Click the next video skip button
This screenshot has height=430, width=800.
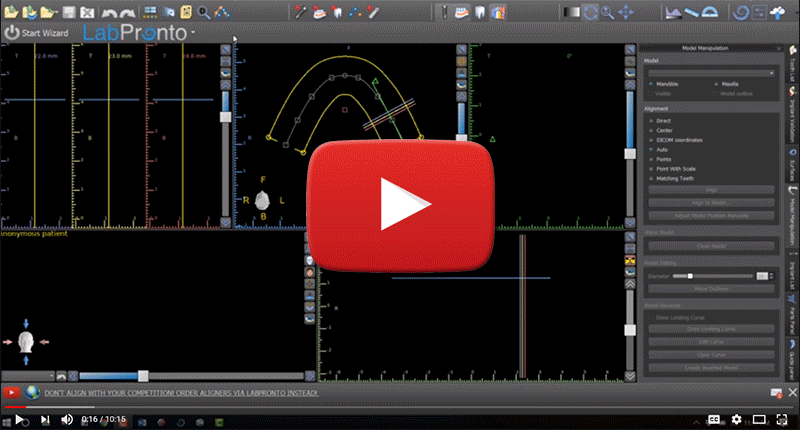click(x=45, y=419)
